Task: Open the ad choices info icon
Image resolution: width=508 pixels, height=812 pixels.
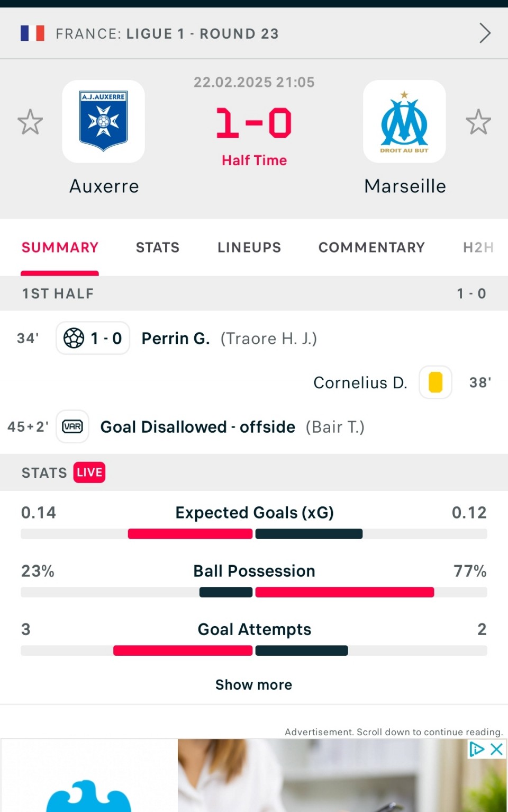Action: click(477, 749)
